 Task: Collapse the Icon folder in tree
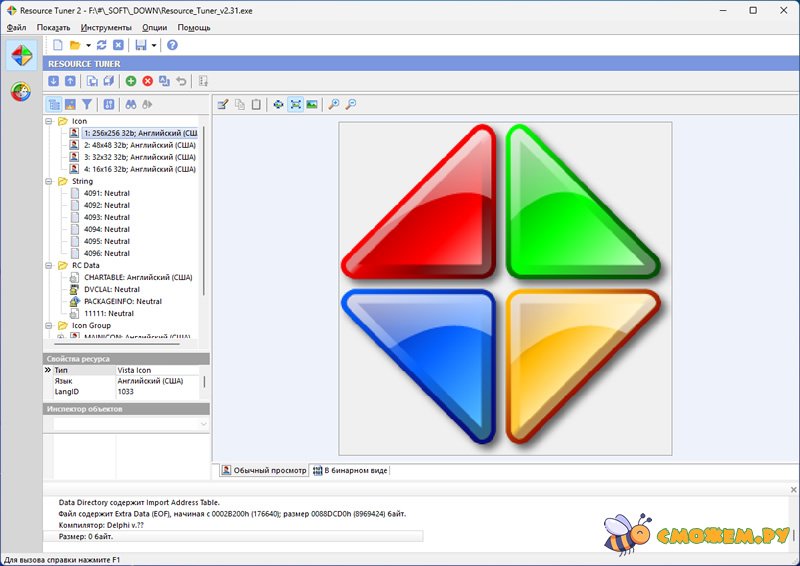pyautogui.click(x=49, y=121)
